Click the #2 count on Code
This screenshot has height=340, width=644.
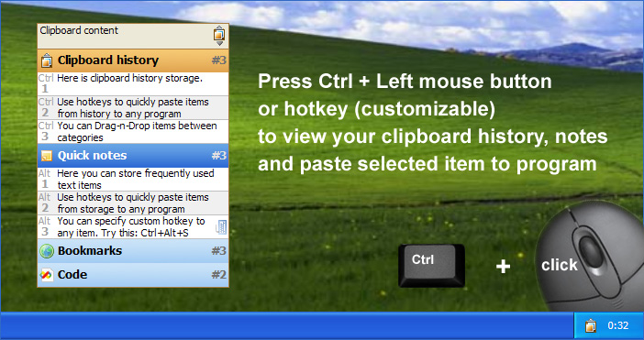click(x=219, y=274)
